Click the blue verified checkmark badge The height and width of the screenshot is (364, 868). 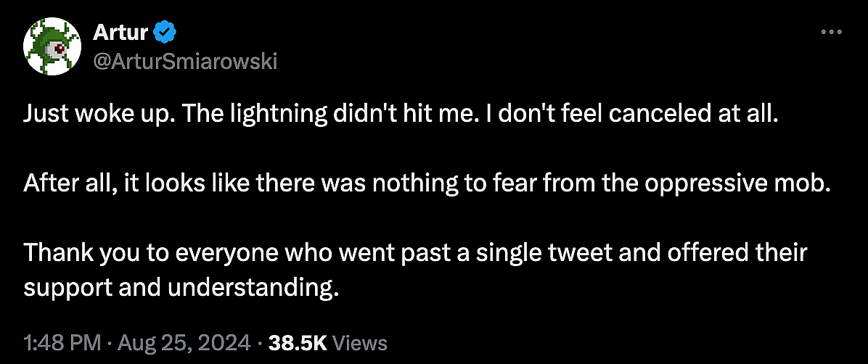pyautogui.click(x=164, y=33)
